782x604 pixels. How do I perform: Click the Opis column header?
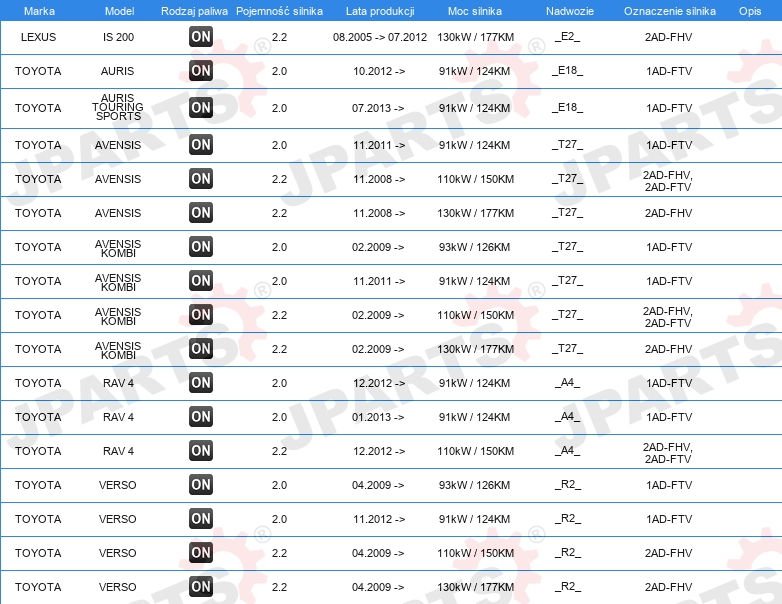750,11
